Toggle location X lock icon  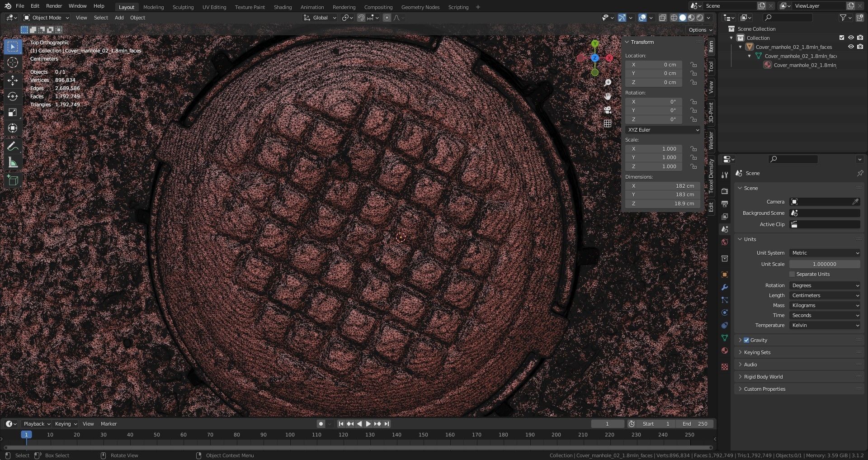[x=693, y=65]
